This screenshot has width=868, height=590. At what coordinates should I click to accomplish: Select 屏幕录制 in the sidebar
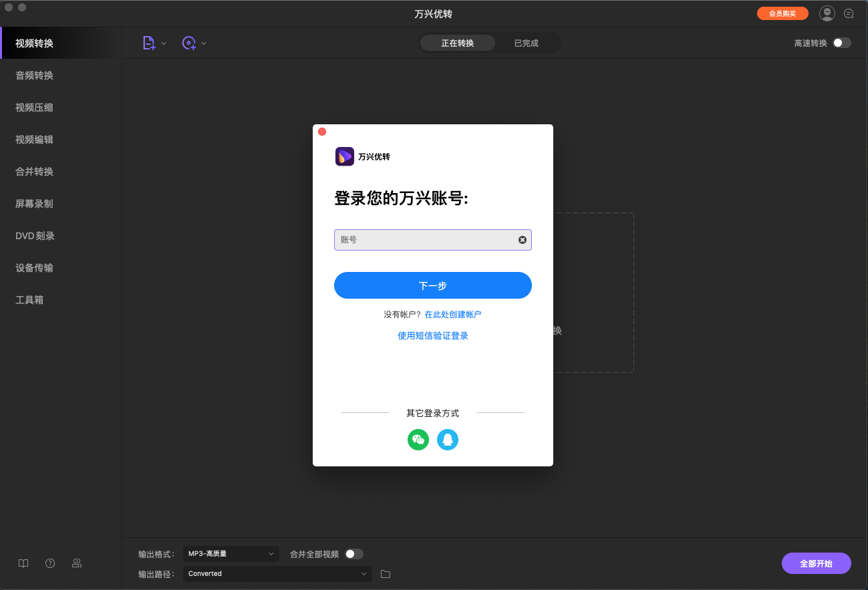point(34,203)
